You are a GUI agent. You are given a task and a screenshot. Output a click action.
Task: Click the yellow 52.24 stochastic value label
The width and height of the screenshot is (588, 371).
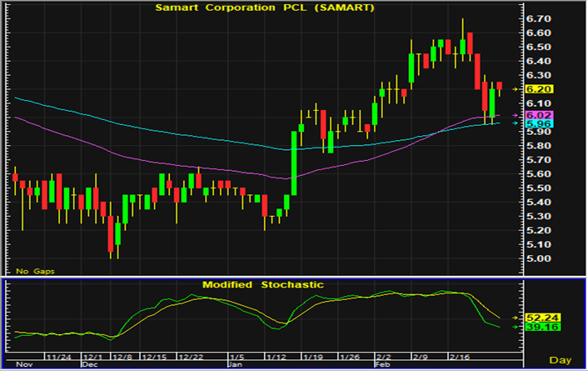541,318
